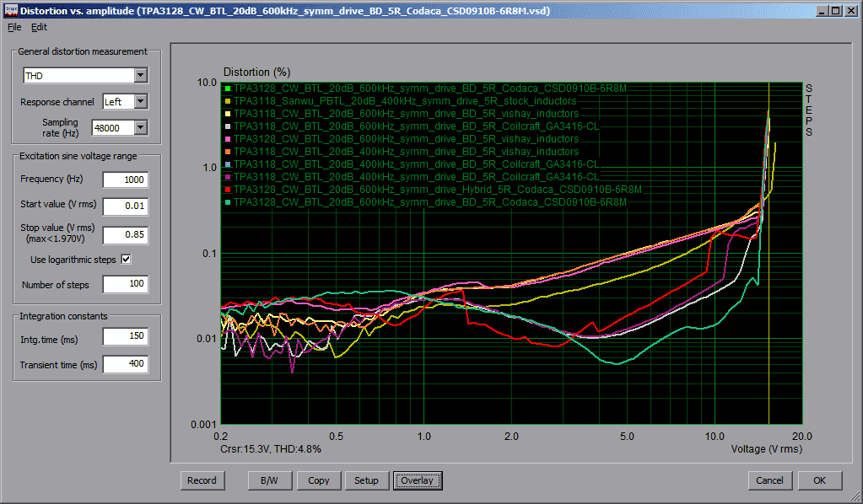
Task: Click the Overlay button
Action: click(417, 480)
